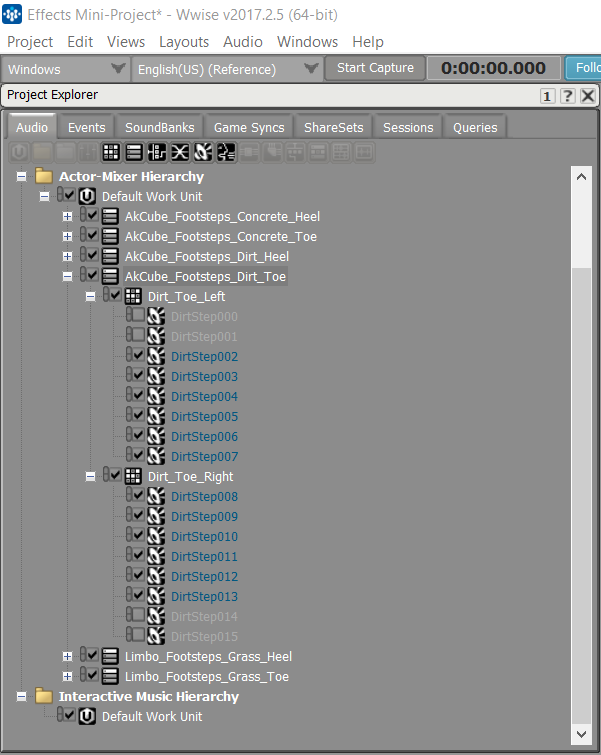This screenshot has height=755, width=601.
Task: Open the English(US) language dropdown
Action: pos(226,69)
